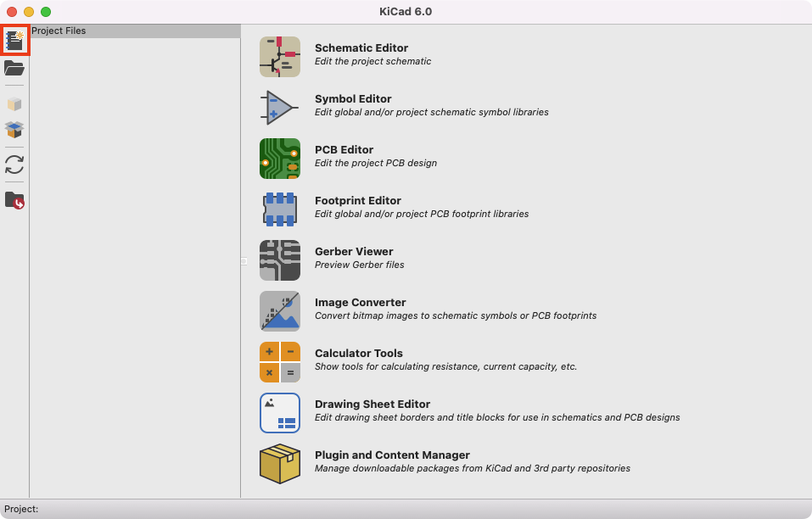Open an existing project folder icon

(x=14, y=69)
